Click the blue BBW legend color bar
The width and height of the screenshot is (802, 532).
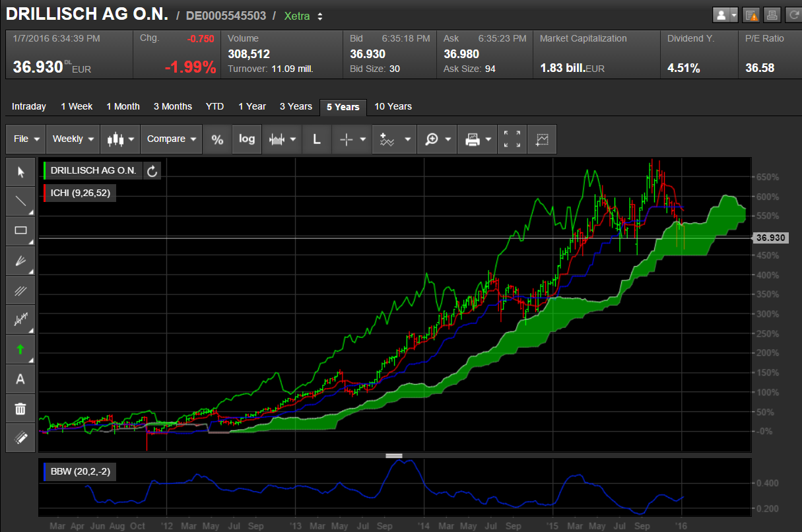[x=44, y=472]
